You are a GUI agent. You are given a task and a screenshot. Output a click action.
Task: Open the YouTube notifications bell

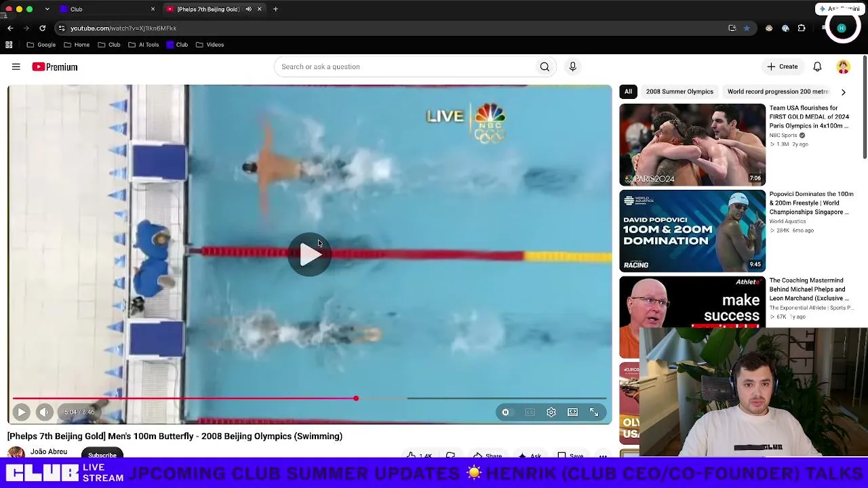(x=817, y=66)
